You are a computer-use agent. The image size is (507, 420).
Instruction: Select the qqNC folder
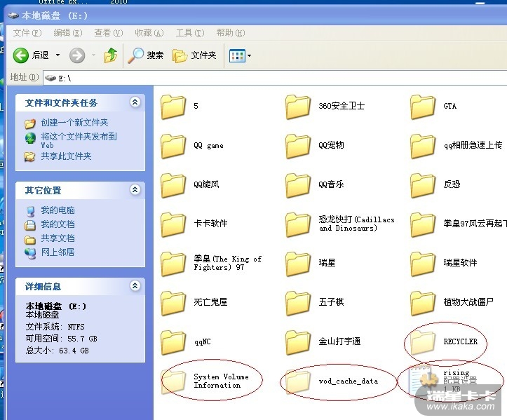tap(186, 342)
